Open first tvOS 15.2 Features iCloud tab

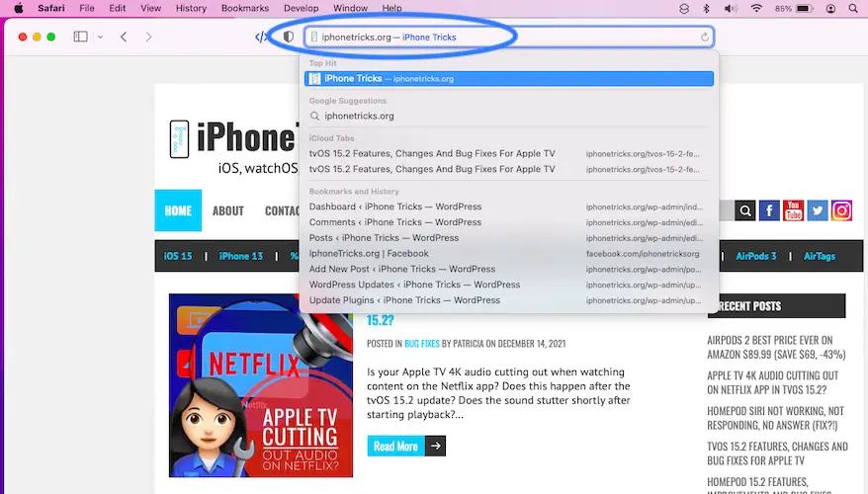(509, 154)
